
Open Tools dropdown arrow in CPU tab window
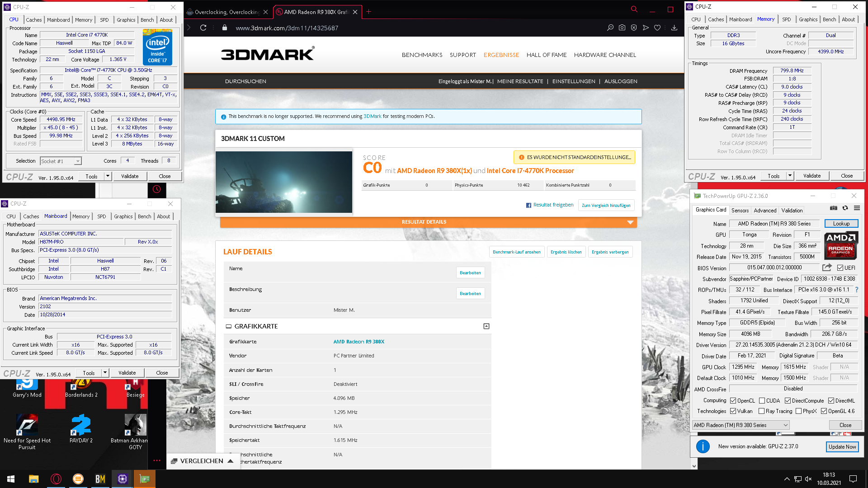coord(108,176)
